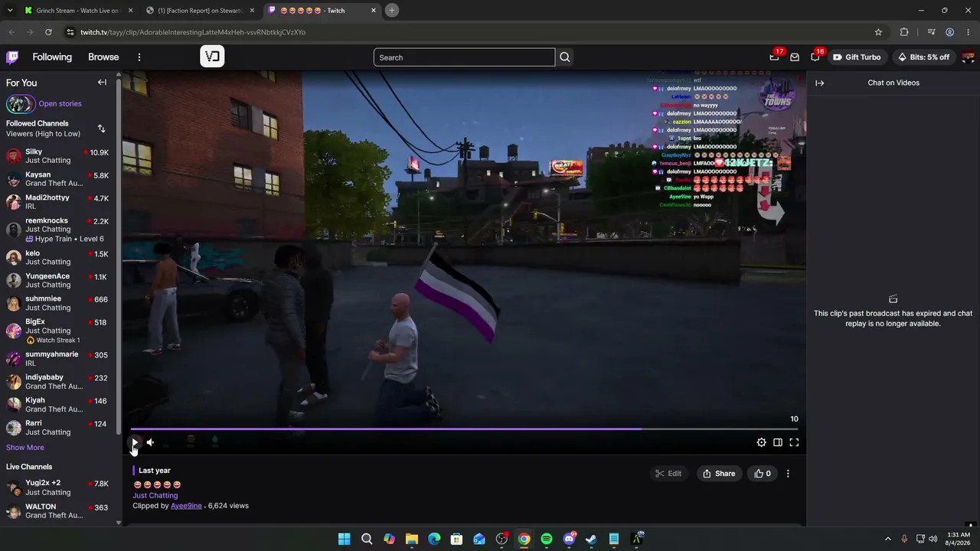Open WALTON live channel
This screenshot has height=551, width=980.
tap(57, 510)
